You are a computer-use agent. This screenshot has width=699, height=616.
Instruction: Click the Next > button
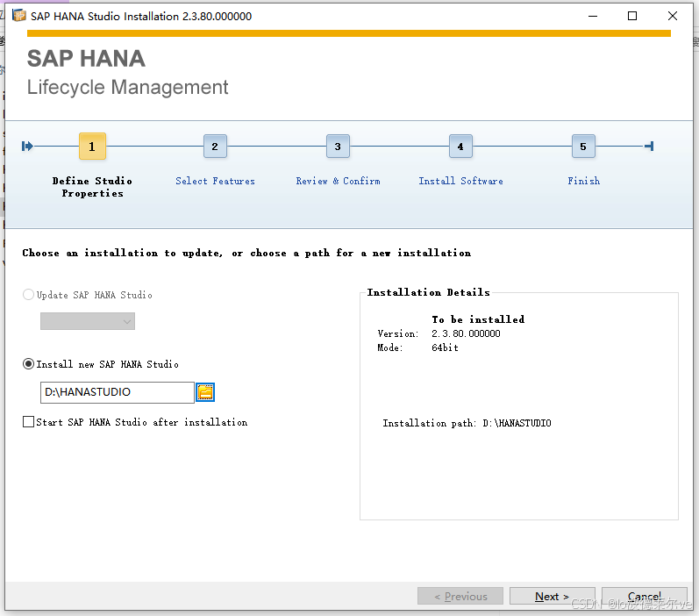pyautogui.click(x=552, y=597)
